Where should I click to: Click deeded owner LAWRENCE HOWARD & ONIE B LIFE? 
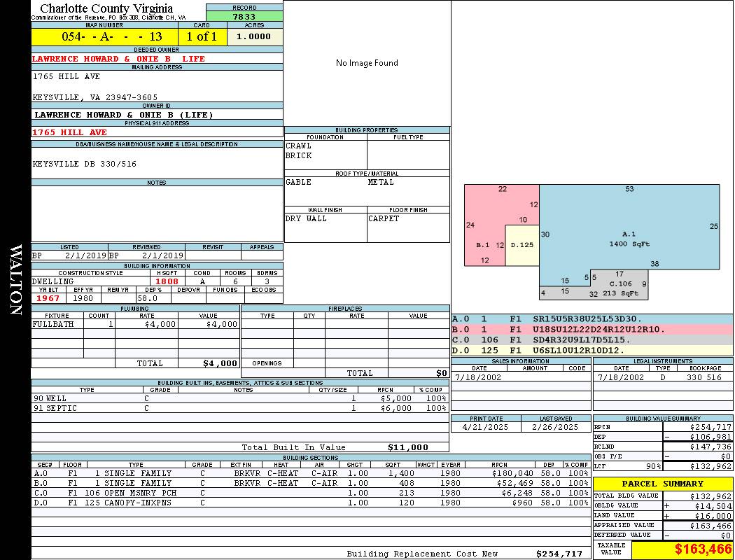118,59
